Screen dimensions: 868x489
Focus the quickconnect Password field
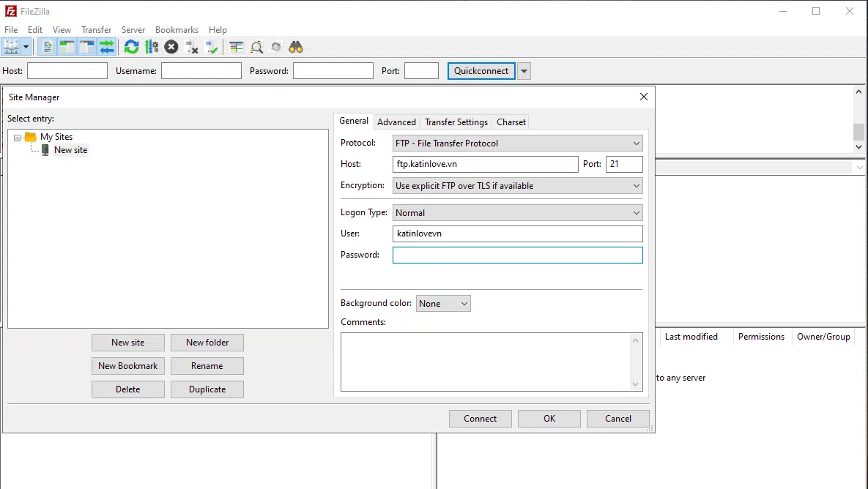coord(333,71)
